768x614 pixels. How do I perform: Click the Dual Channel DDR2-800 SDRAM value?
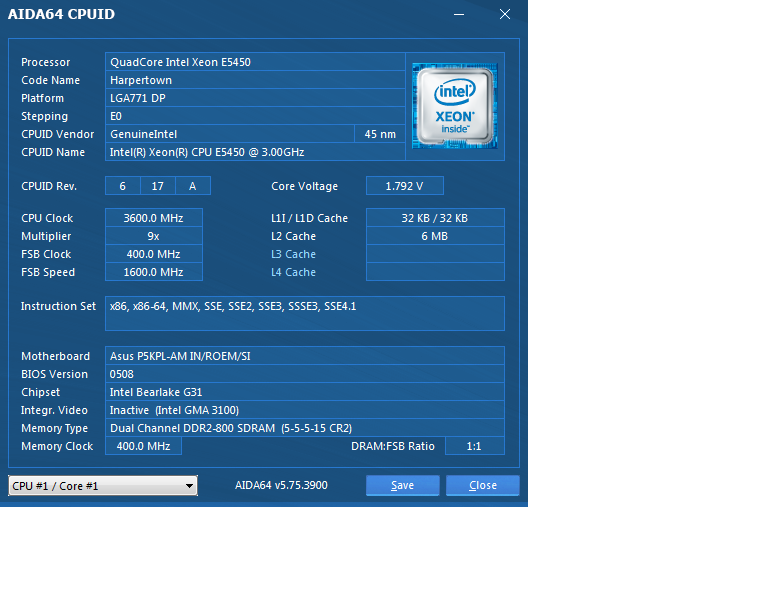[305, 428]
